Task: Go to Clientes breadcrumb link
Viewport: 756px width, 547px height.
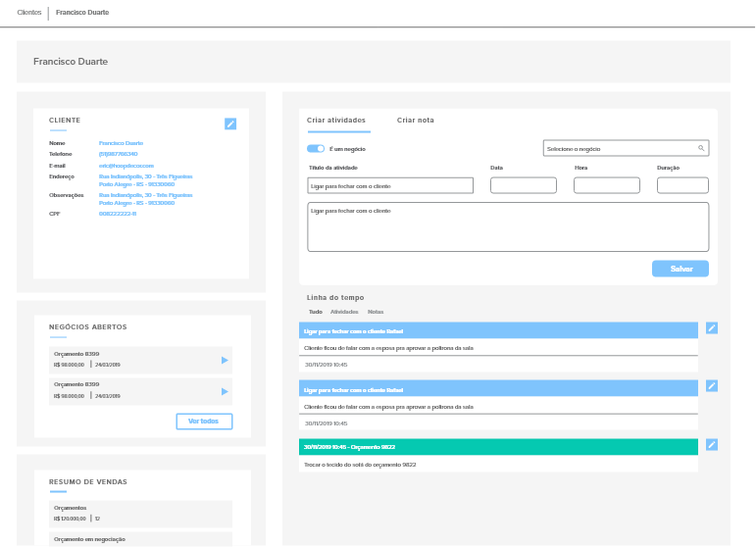Action: [29, 13]
